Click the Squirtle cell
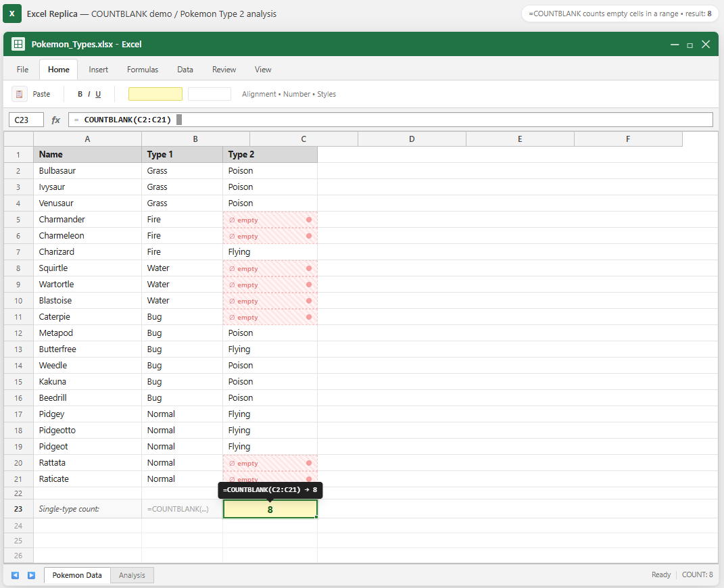 click(87, 268)
